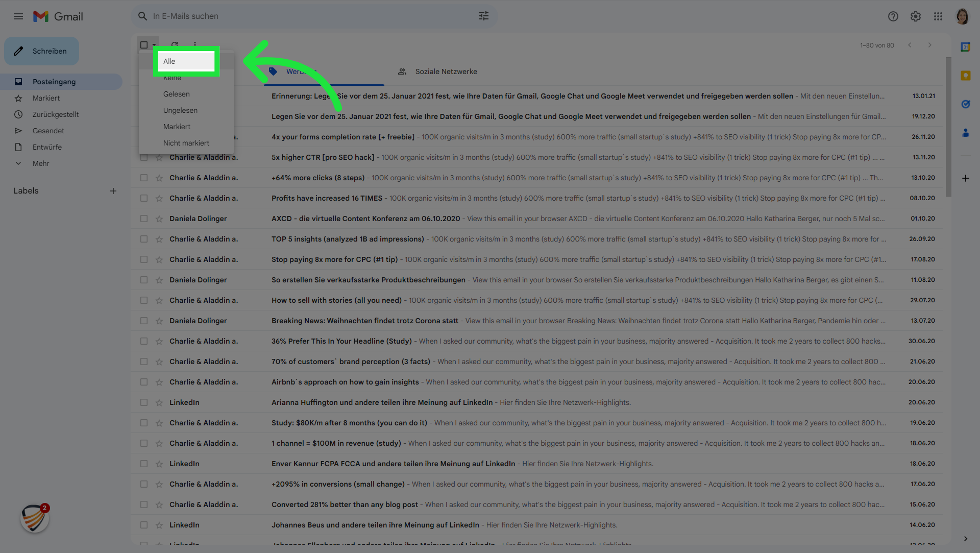Expand the Mehr section in sidebar
This screenshot has width=980, height=553.
(41, 163)
